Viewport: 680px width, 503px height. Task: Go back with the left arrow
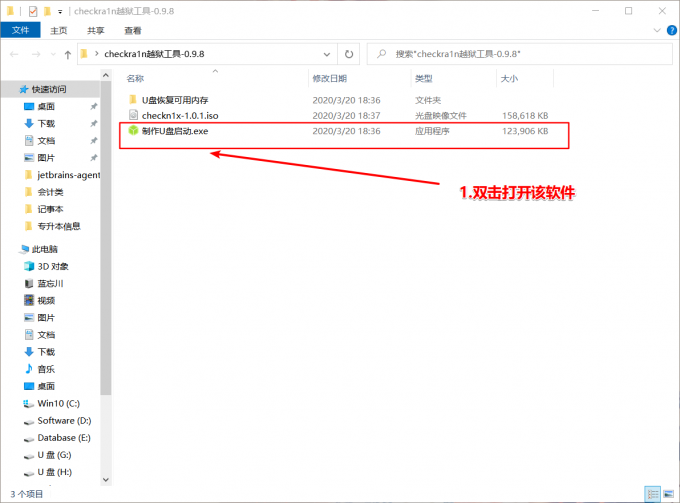point(14,54)
